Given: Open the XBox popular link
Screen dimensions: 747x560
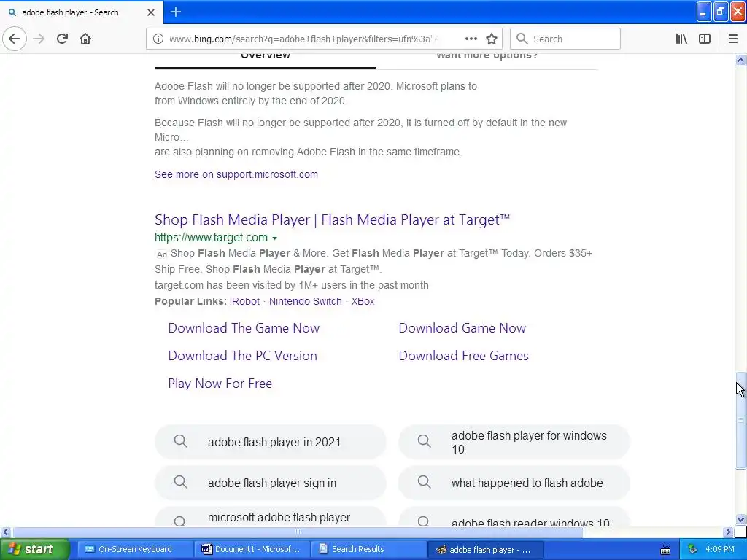Looking at the screenshot, I should tap(363, 301).
